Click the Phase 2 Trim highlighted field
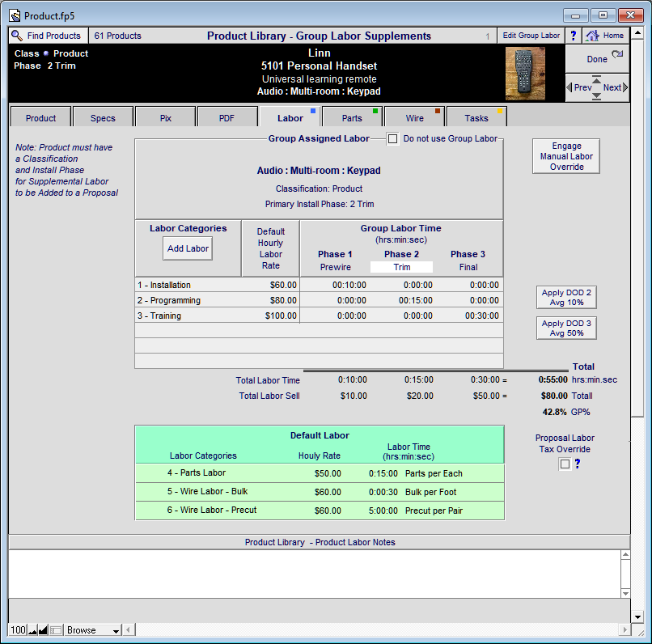 pyautogui.click(x=401, y=267)
